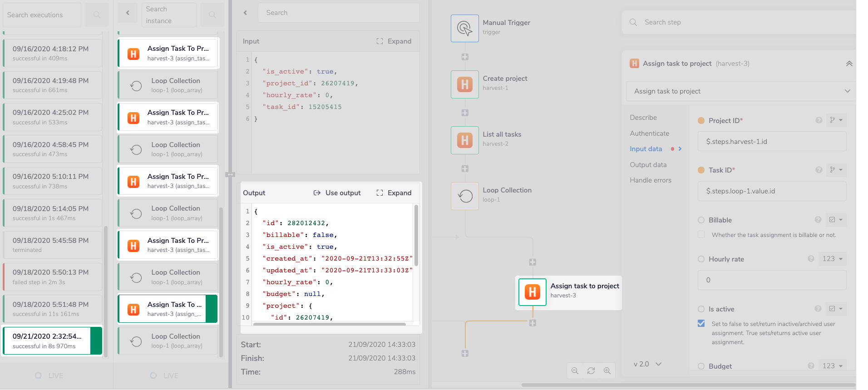Open the version v 2.0 dropdown
This screenshot has height=390, width=868.
647,364
